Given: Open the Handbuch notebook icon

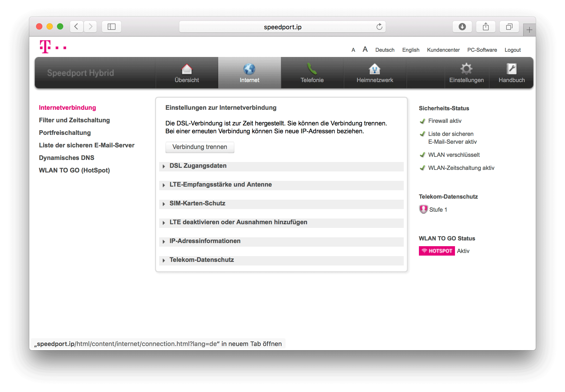Looking at the screenshot, I should pyautogui.click(x=511, y=69).
